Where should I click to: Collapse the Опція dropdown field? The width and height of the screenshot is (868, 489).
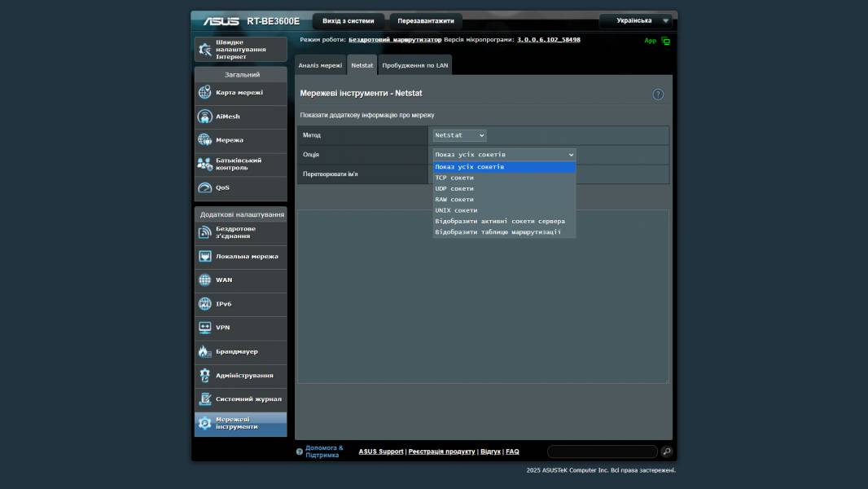tap(504, 155)
